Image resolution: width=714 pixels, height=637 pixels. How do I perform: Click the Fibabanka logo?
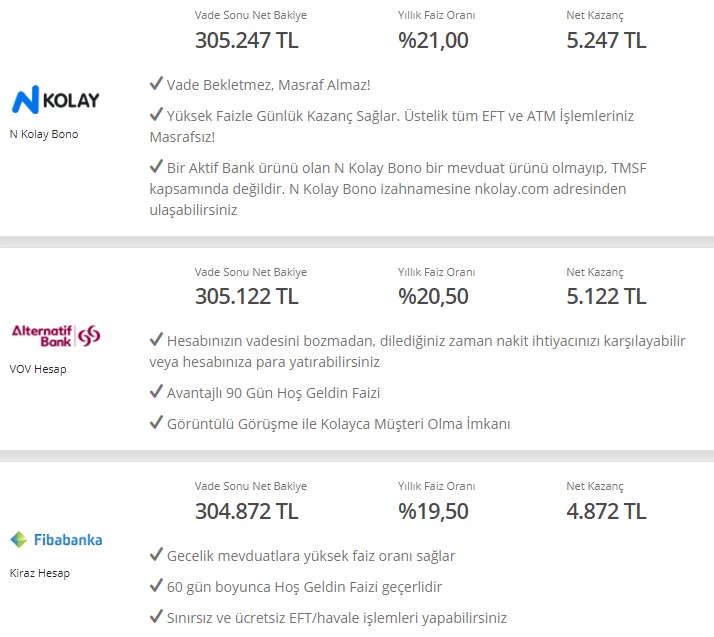click(x=56, y=540)
